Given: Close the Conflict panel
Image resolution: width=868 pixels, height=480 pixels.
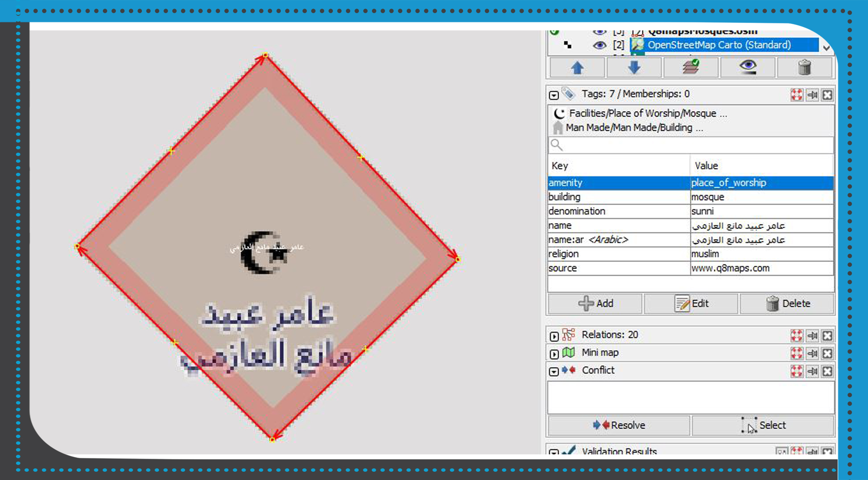Looking at the screenshot, I should coord(827,371).
